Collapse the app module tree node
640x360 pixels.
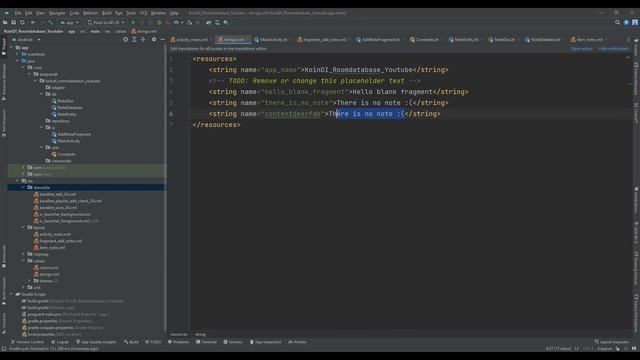pyautogui.click(x=12, y=47)
